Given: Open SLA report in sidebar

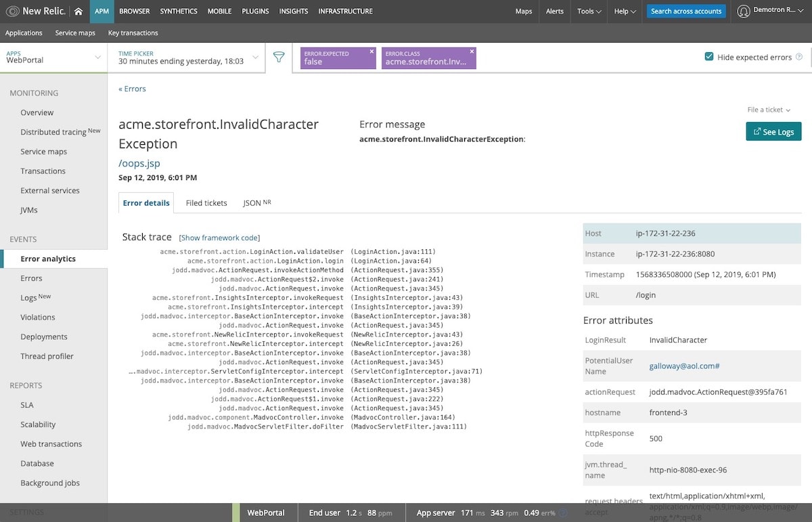Looking at the screenshot, I should click(27, 405).
